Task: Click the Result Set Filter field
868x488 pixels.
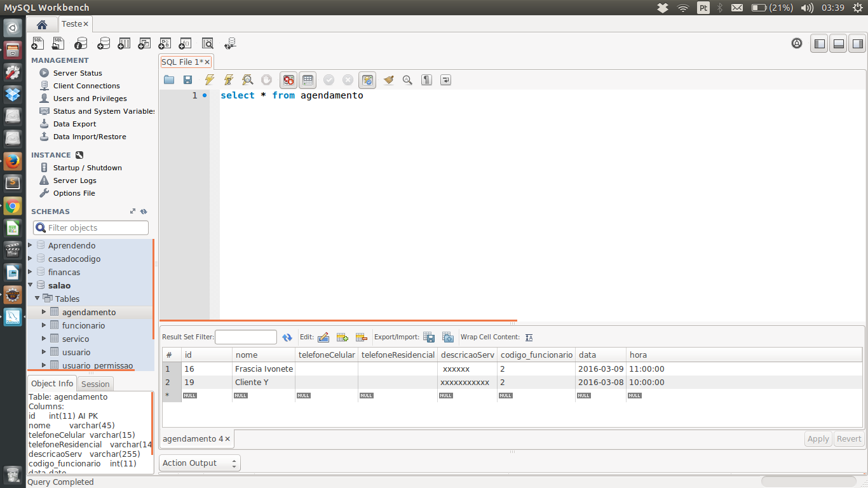Action: (x=246, y=337)
